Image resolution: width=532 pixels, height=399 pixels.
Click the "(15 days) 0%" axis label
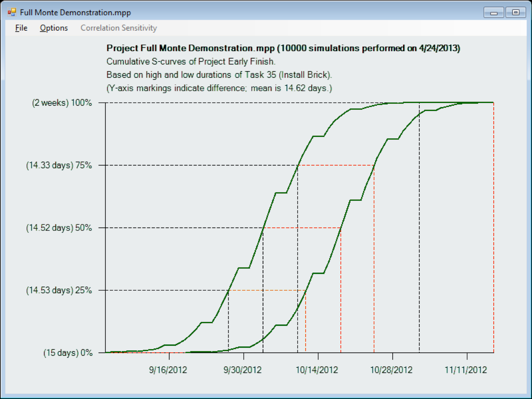tap(68, 353)
